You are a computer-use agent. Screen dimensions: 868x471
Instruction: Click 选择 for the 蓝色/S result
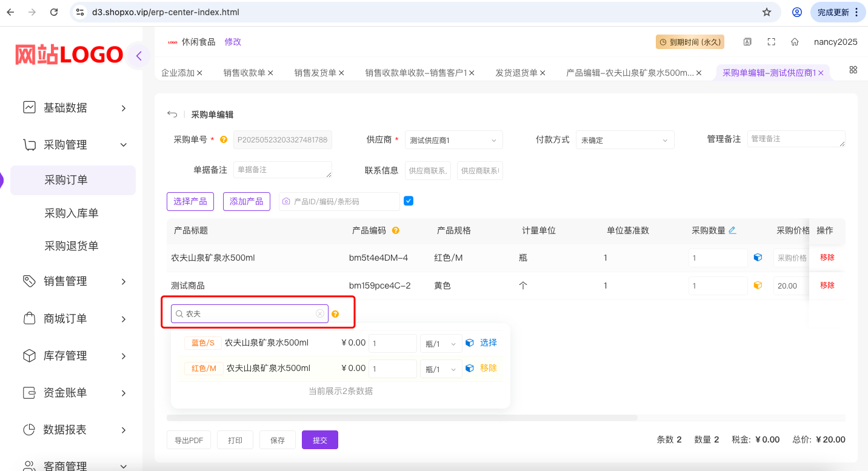coord(489,343)
